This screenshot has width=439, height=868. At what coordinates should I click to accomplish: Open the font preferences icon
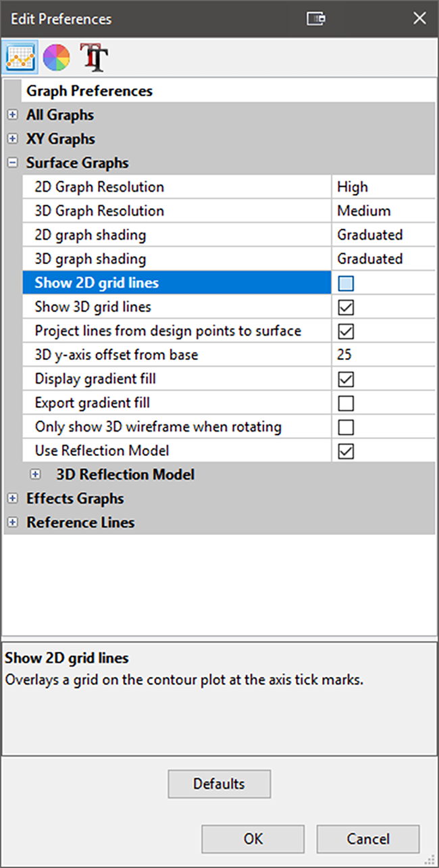click(93, 58)
